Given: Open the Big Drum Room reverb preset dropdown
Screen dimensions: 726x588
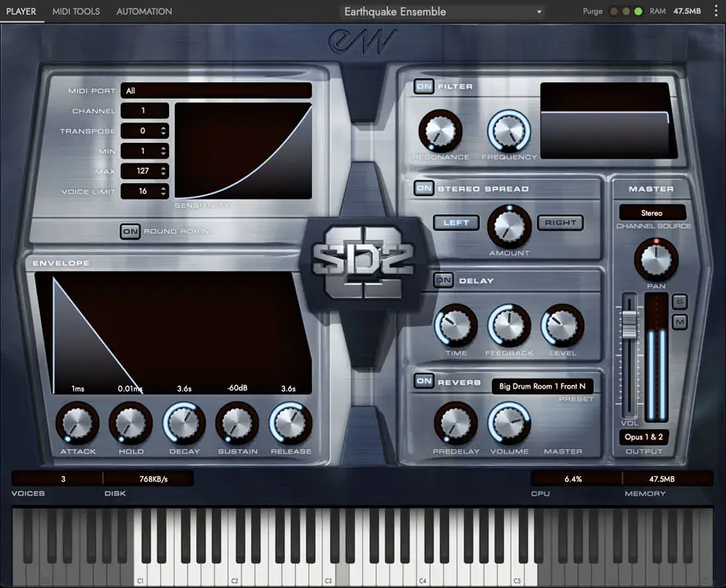Looking at the screenshot, I should point(542,386).
